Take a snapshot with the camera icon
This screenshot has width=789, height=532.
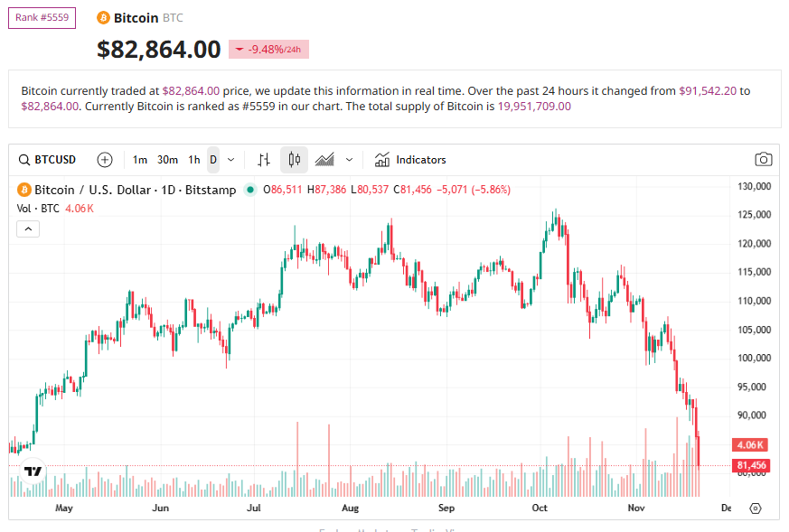coord(763,159)
